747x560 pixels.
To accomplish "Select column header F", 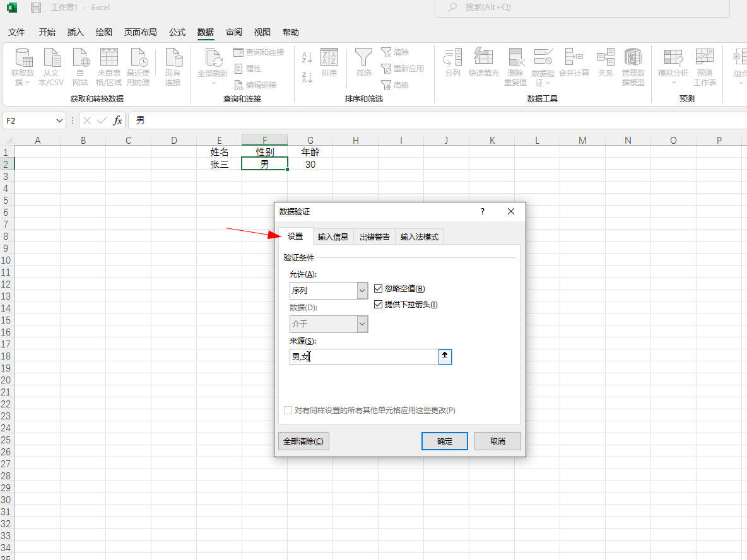I will point(264,140).
